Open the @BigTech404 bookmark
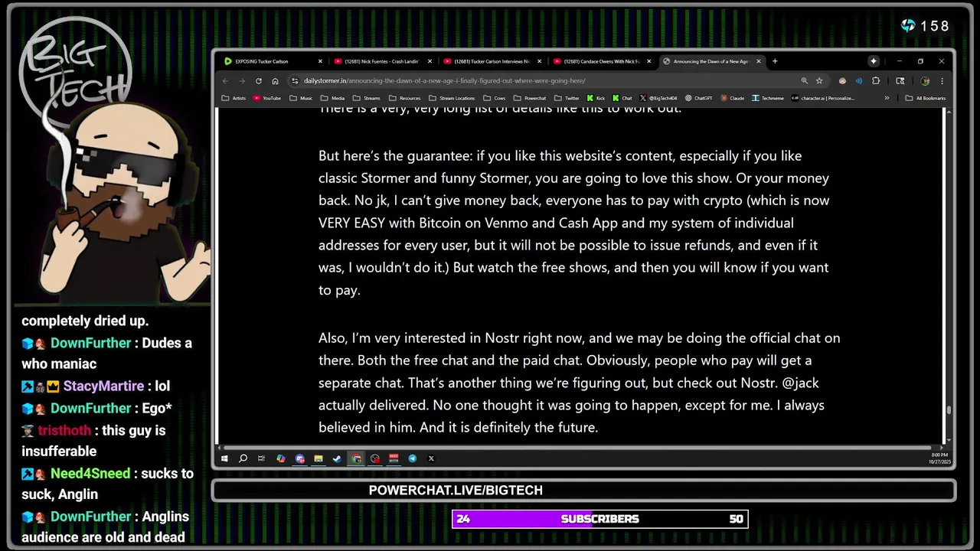This screenshot has height=551, width=980. 658,98
